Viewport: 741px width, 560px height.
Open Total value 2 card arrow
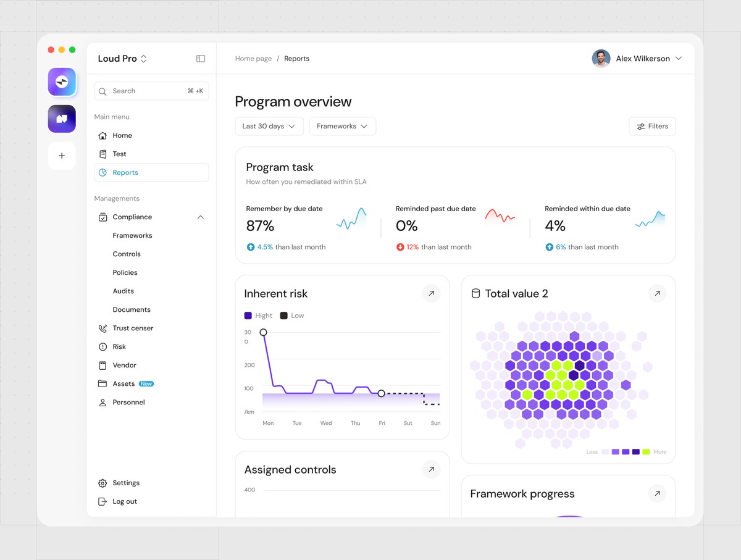click(x=657, y=293)
